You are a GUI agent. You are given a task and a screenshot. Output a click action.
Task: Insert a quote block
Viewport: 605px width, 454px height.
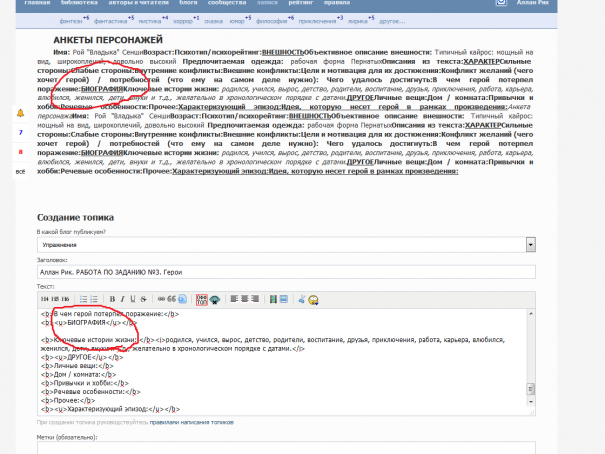pyautogui.click(x=171, y=298)
